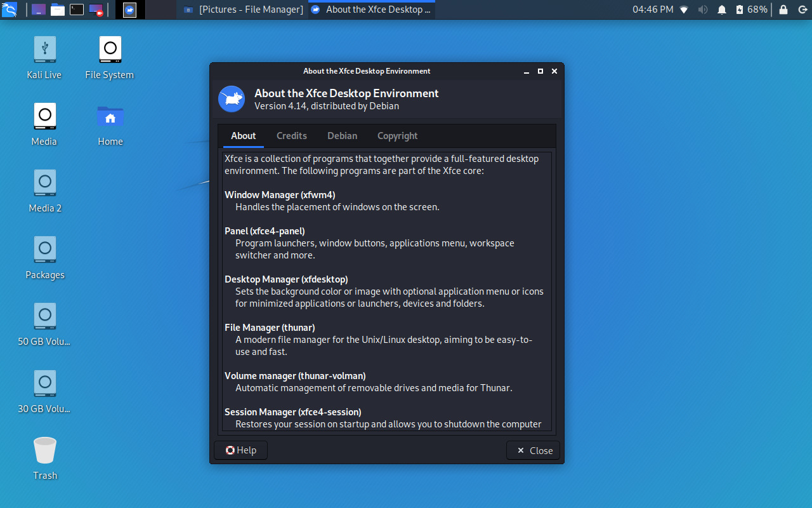Click the logout icon in the top-right corner
This screenshot has width=812, height=508.
pos(801,10)
